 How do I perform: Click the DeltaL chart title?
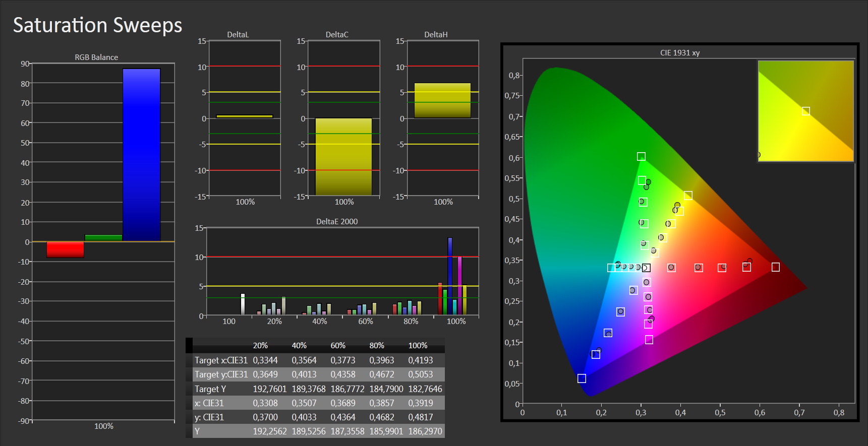pyautogui.click(x=238, y=35)
